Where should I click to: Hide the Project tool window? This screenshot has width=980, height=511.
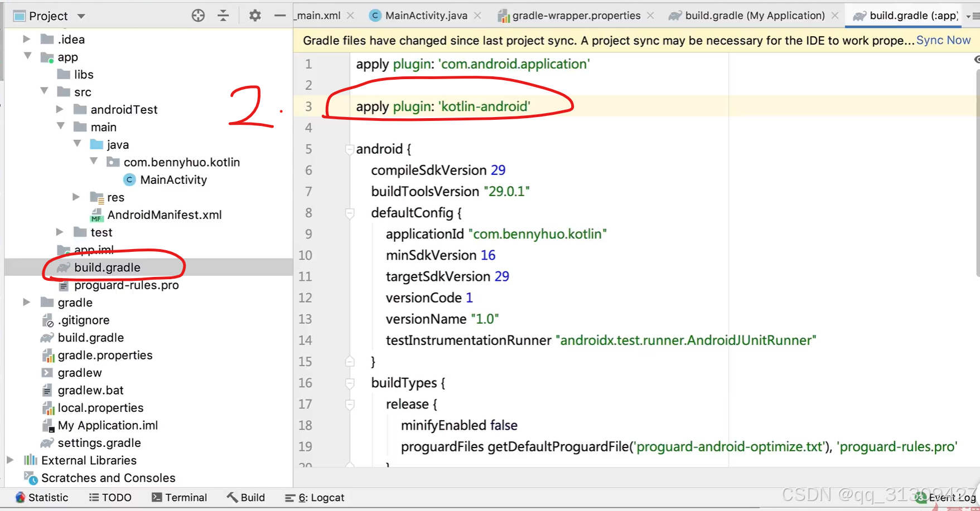pyautogui.click(x=279, y=15)
